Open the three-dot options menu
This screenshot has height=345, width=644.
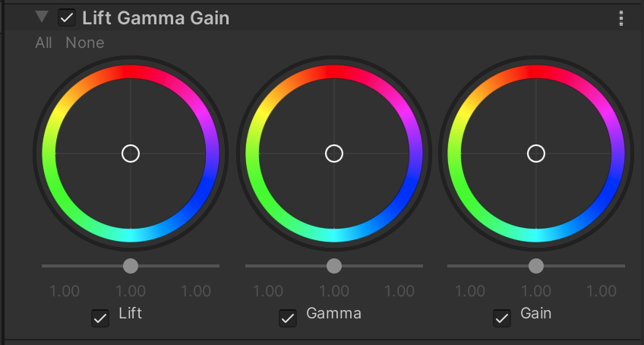[622, 18]
